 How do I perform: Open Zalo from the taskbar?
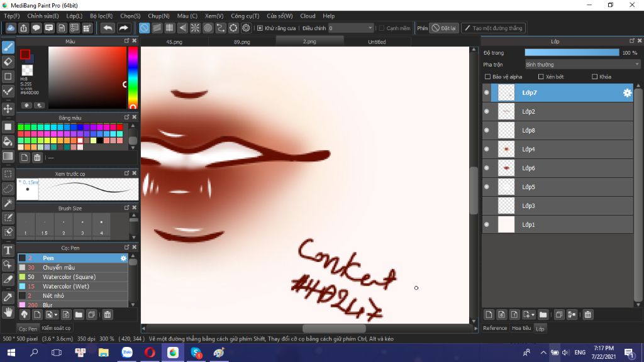point(127,353)
